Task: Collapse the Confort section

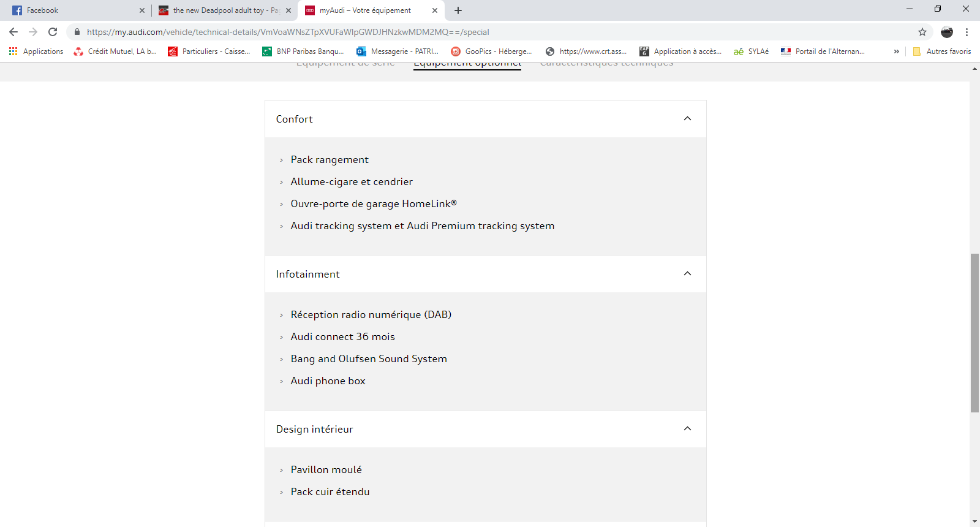Action: (x=687, y=119)
